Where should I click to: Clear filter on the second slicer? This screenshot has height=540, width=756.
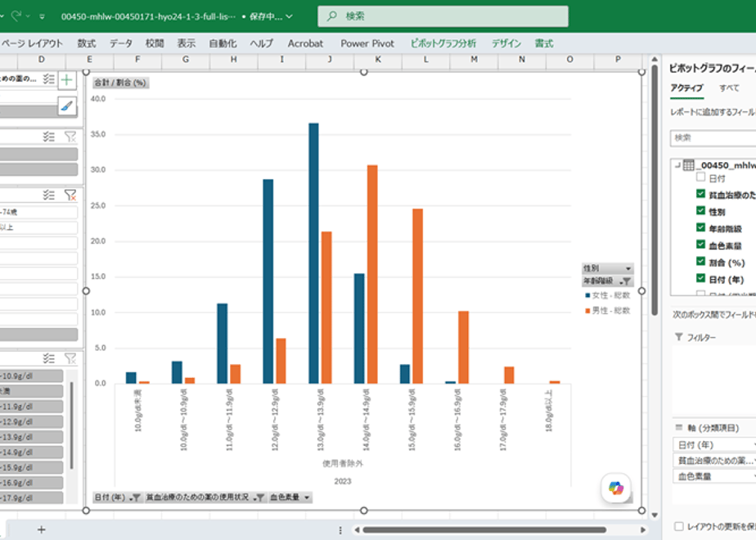click(70, 137)
